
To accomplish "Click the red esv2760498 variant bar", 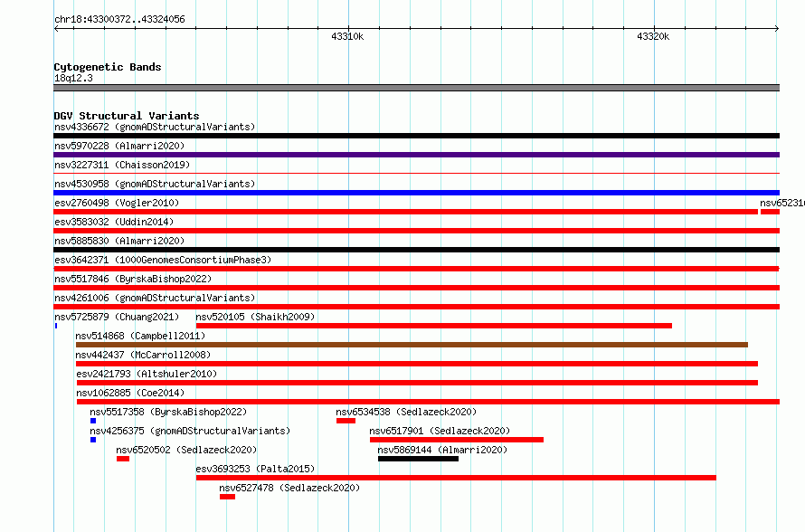I will [x=405, y=212].
